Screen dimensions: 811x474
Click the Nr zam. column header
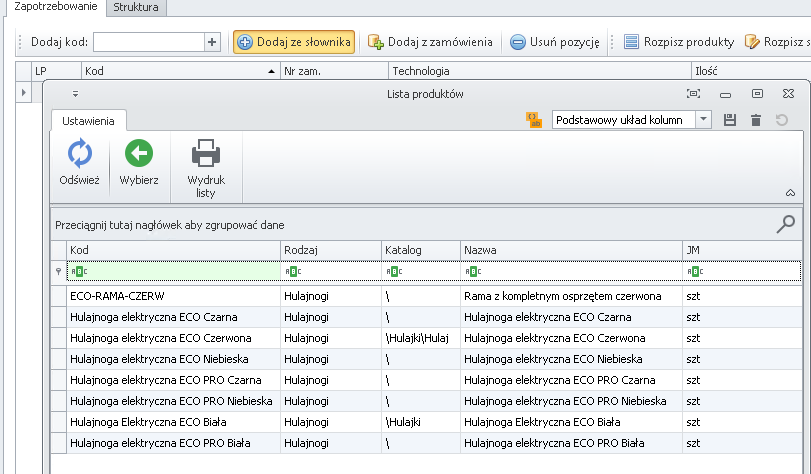tap(334, 71)
